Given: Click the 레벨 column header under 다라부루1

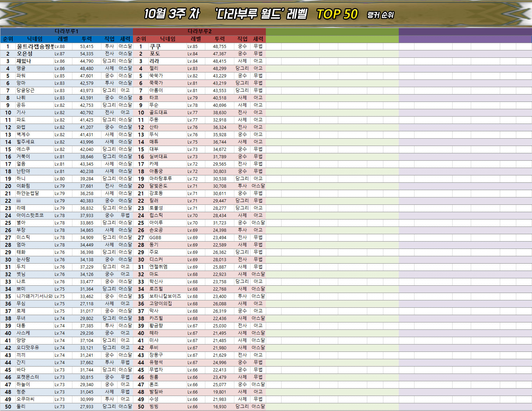Looking at the screenshot, I should click(x=63, y=39).
